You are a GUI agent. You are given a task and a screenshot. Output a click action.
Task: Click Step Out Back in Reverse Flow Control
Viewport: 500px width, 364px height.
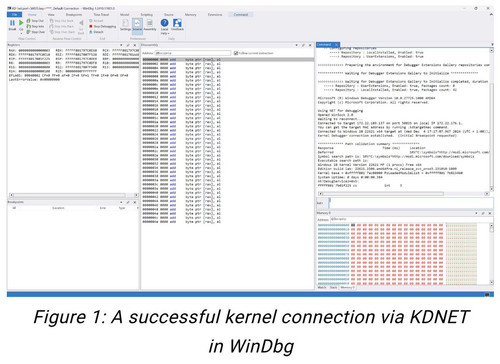pos(62,21)
